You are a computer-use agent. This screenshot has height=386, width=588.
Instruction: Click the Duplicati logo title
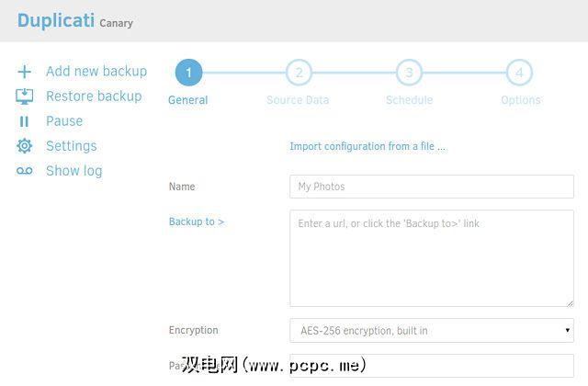pyautogui.click(x=56, y=20)
